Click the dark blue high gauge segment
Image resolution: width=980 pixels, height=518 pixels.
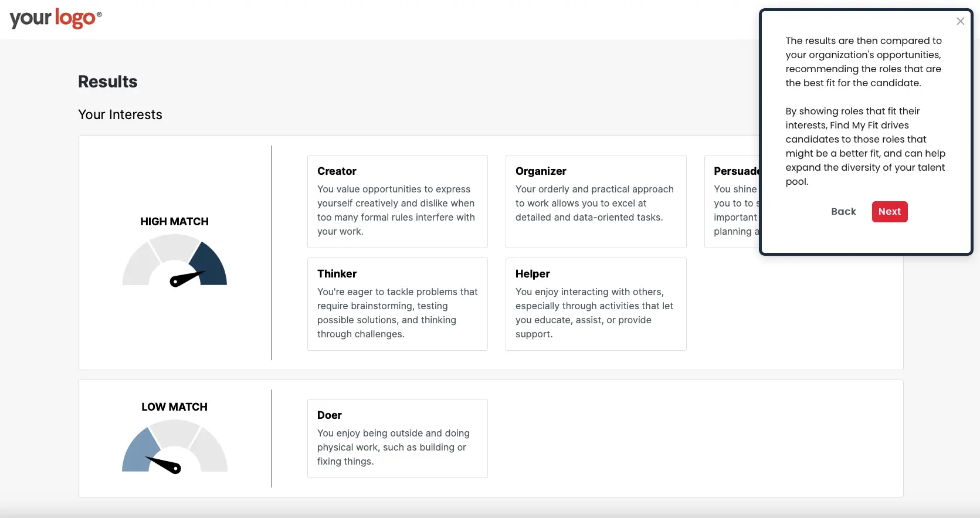tap(211, 266)
